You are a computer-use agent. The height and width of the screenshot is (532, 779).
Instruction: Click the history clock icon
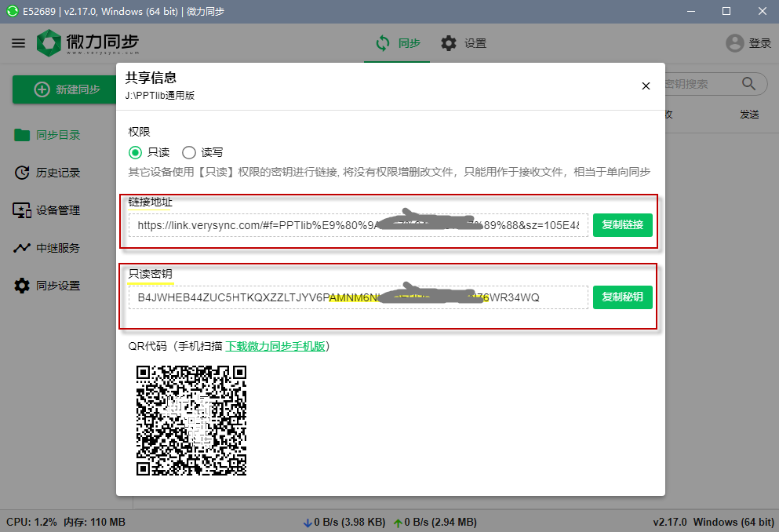pyautogui.click(x=22, y=173)
